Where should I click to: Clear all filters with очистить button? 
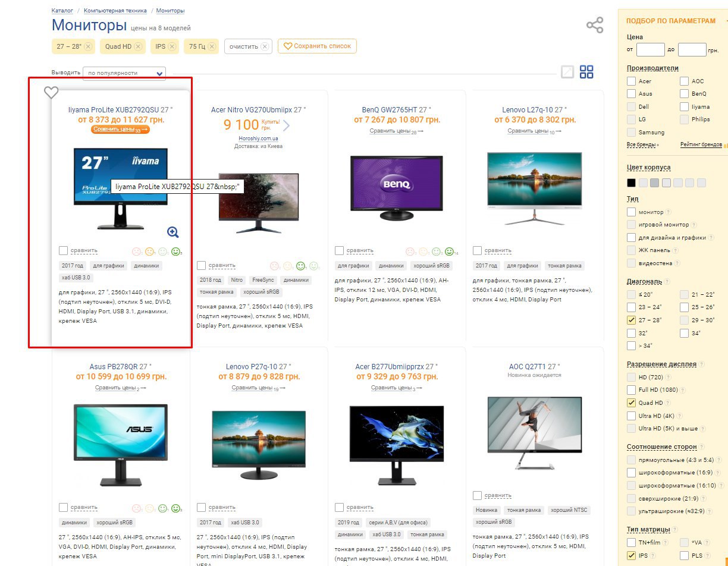pos(248,46)
